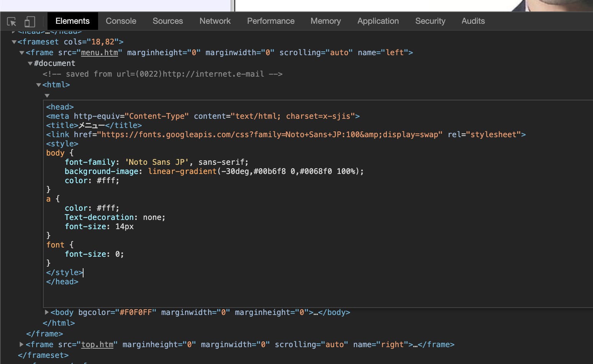Switch to the Memory tab
Screen dimensions: 593x364
(326, 21)
